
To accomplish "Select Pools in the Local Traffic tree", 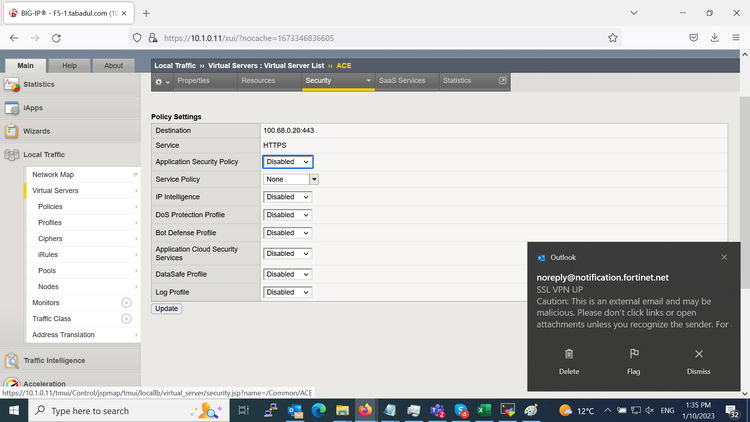I will 47,271.
